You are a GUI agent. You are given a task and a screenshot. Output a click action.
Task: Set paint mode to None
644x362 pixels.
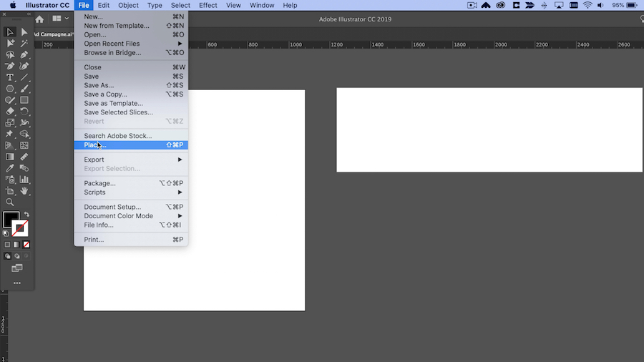[26, 245]
